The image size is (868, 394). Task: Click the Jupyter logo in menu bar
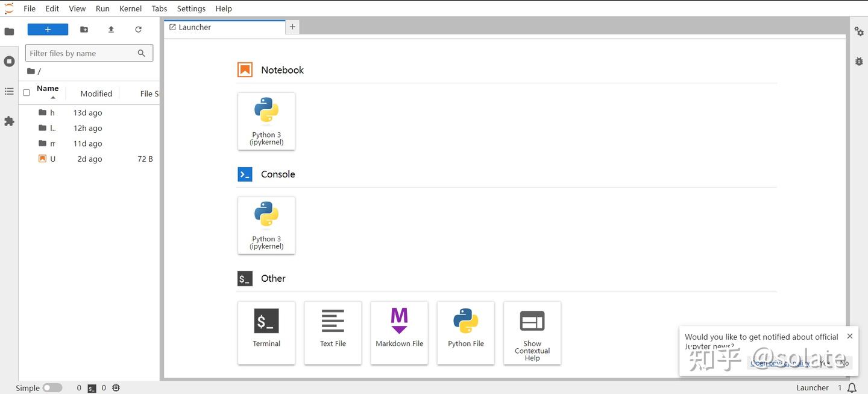coord(8,8)
